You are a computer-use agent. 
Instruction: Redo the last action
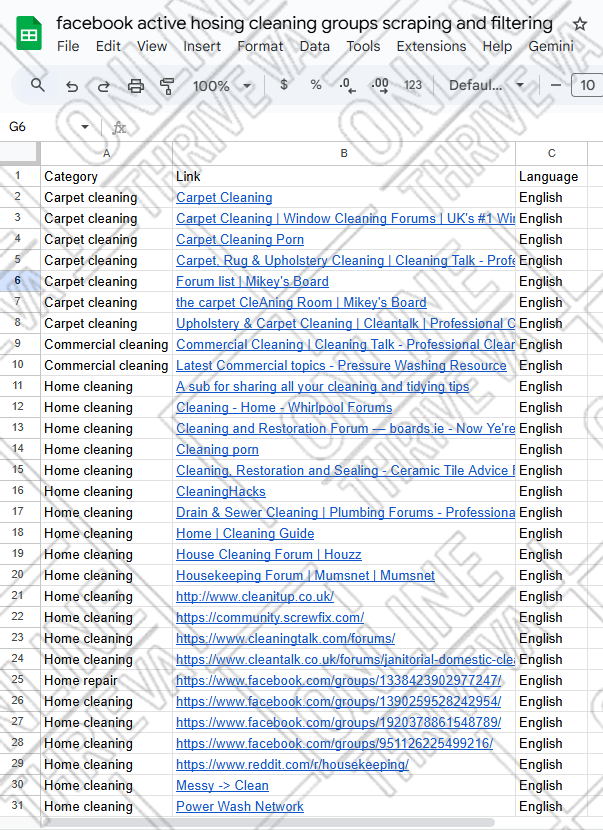click(x=104, y=85)
